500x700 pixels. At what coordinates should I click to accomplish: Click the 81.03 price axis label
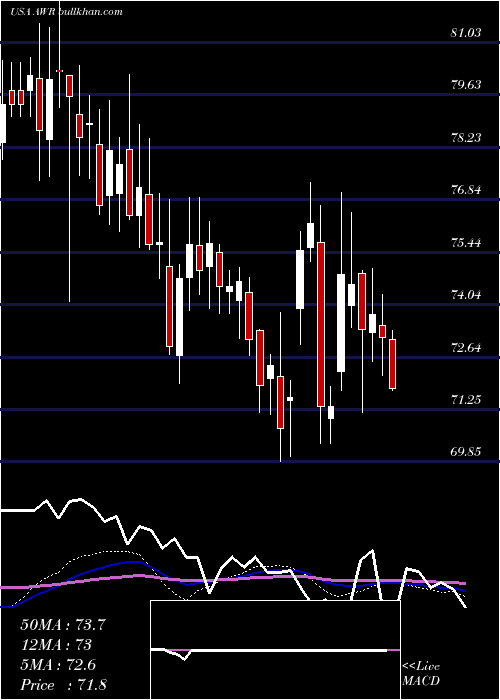pyautogui.click(x=466, y=33)
